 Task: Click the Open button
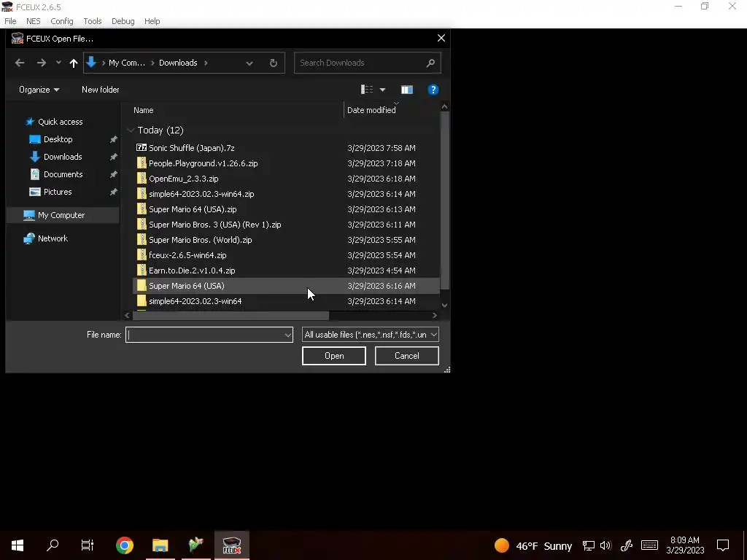point(334,356)
